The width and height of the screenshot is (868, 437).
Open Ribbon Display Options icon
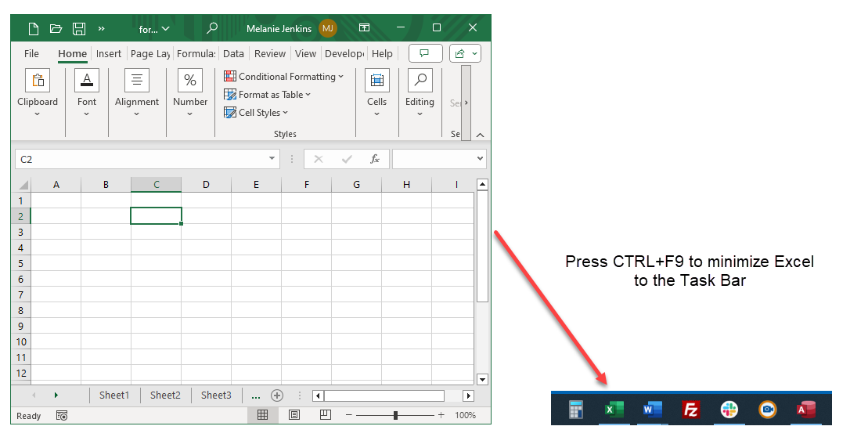coord(364,27)
